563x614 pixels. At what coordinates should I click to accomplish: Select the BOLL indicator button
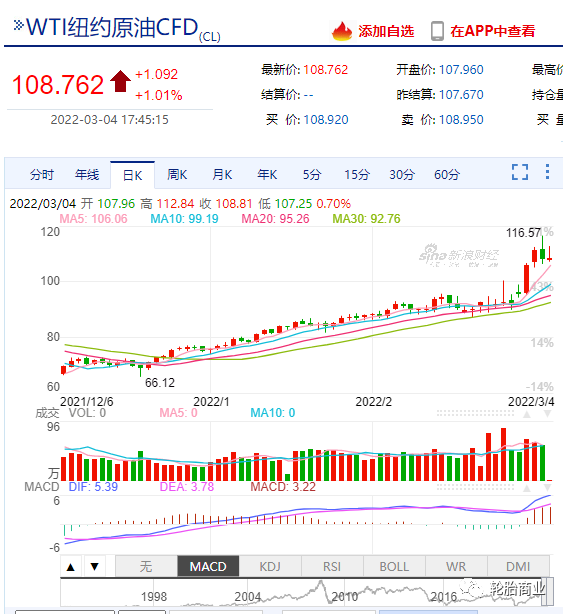[x=394, y=566]
